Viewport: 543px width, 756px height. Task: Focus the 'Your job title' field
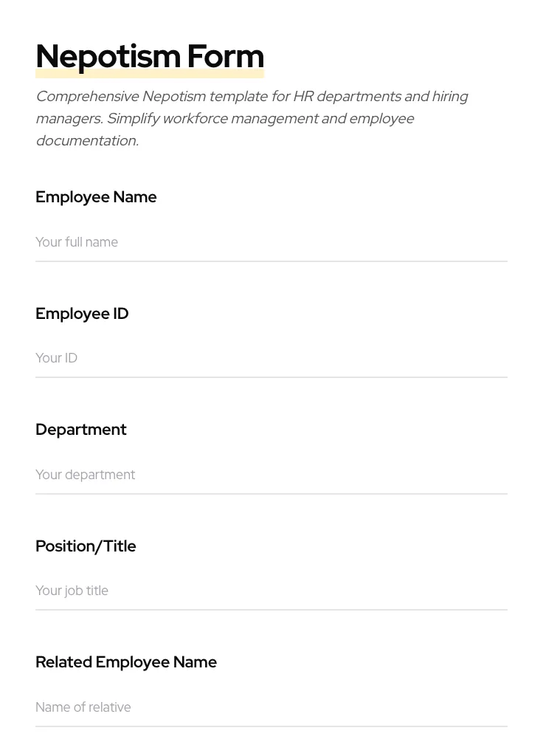pyautogui.click(x=271, y=591)
